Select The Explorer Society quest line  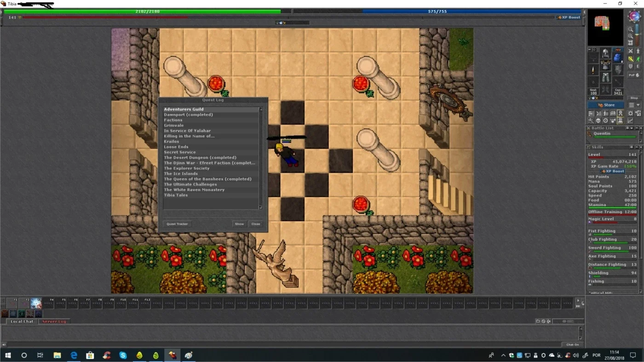[211, 168]
